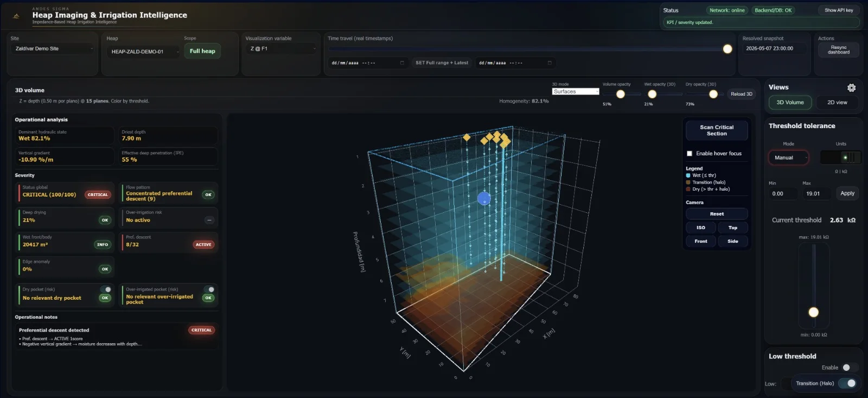The image size is (868, 398).
Task: Turn off Transition (Halo) switch
Action: coord(848,383)
